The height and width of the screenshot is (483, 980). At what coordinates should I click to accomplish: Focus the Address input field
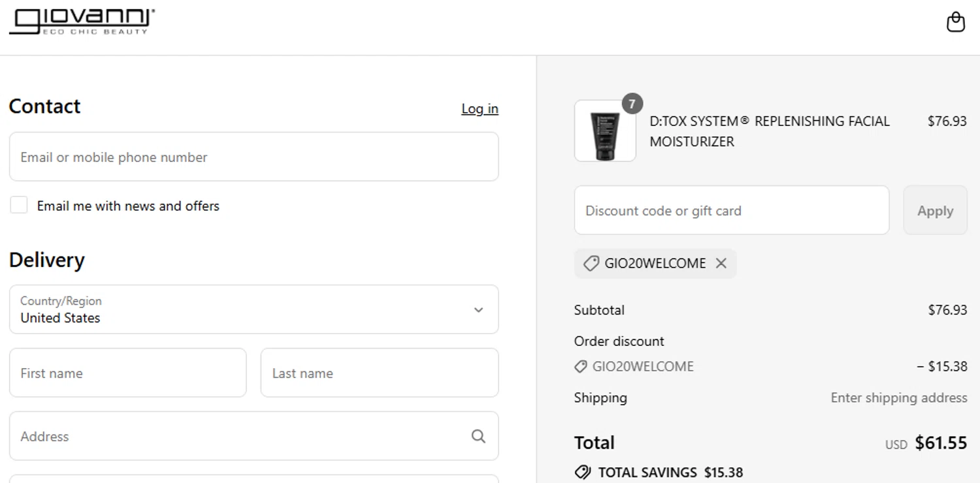[x=253, y=436]
